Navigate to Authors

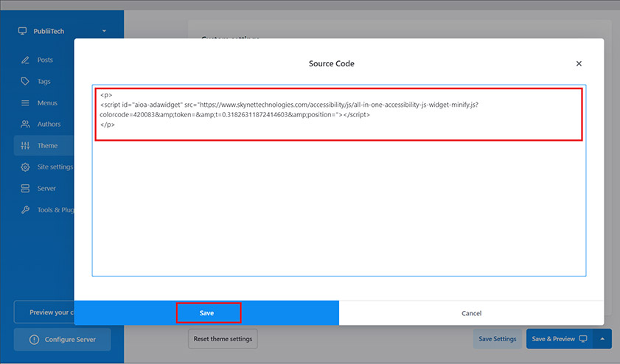coord(49,124)
